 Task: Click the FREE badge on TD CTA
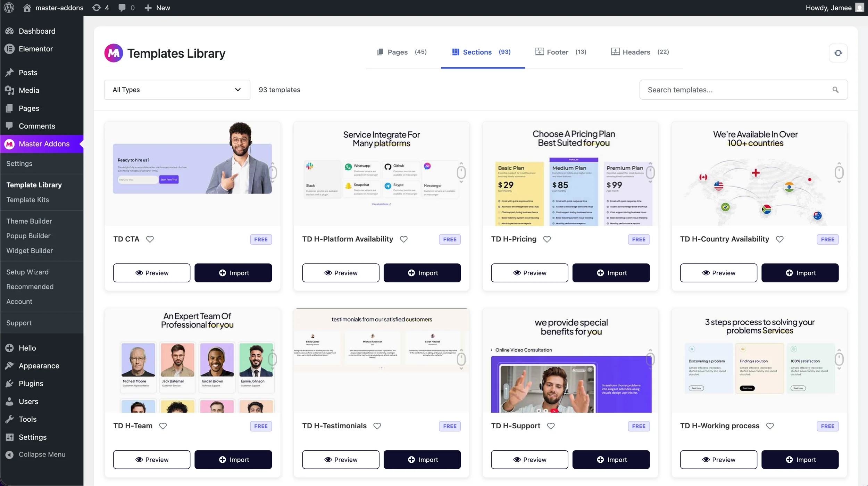[x=261, y=239]
